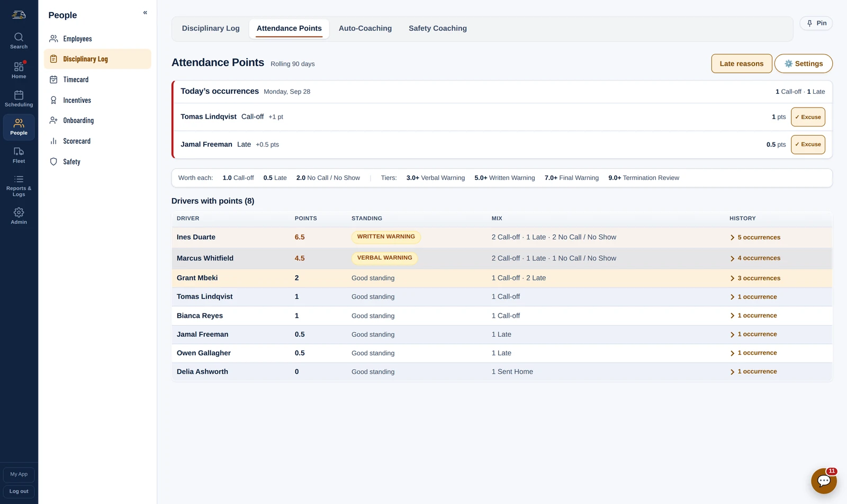
Task: Click the app logo at top left
Action: coord(19,15)
